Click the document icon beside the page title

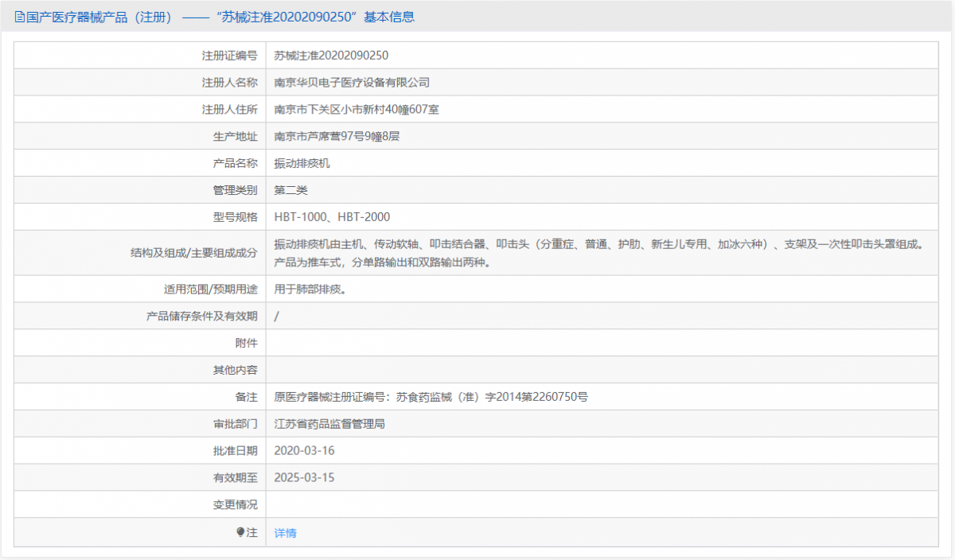(x=20, y=17)
